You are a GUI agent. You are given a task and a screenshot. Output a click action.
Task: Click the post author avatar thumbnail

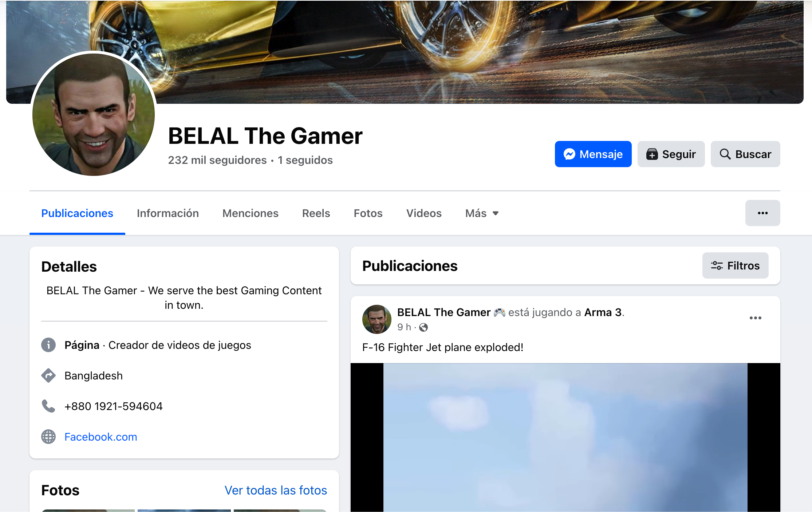pos(377,319)
